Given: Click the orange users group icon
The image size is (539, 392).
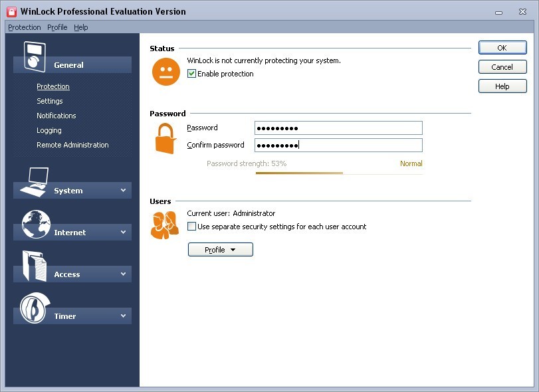Looking at the screenshot, I should [x=165, y=225].
